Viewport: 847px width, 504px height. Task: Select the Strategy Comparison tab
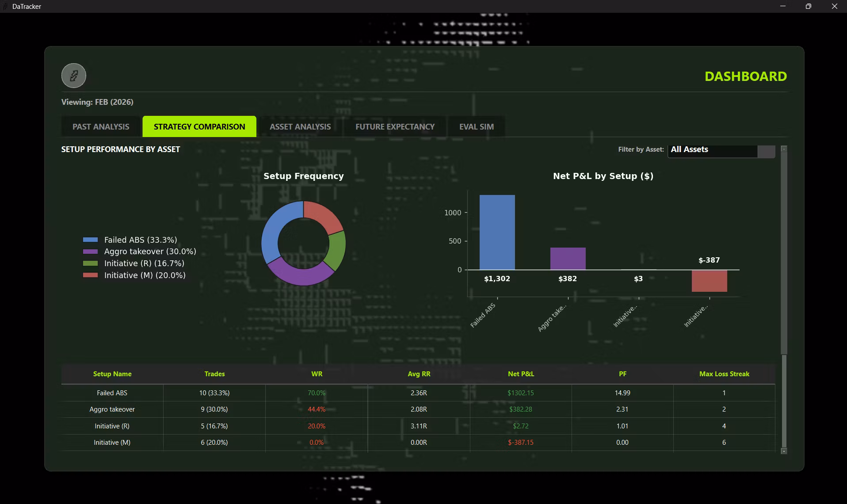tap(199, 126)
